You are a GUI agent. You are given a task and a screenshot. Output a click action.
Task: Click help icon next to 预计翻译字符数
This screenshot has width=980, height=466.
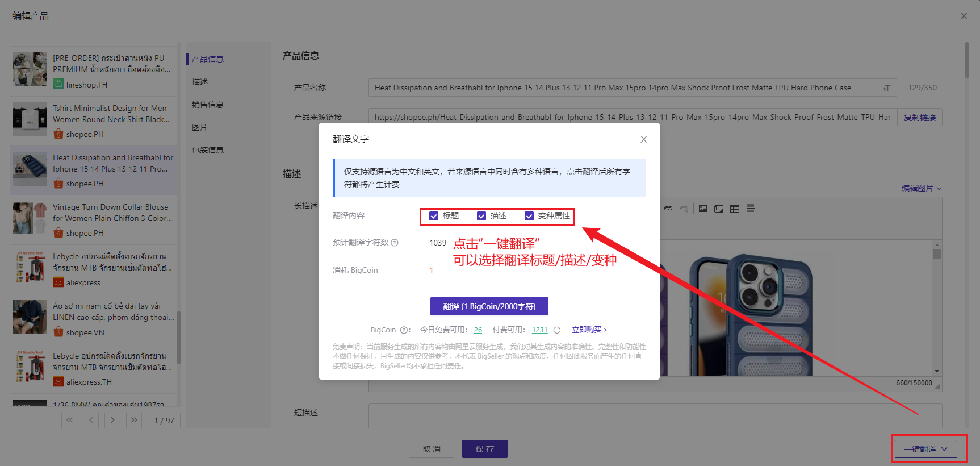(395, 243)
